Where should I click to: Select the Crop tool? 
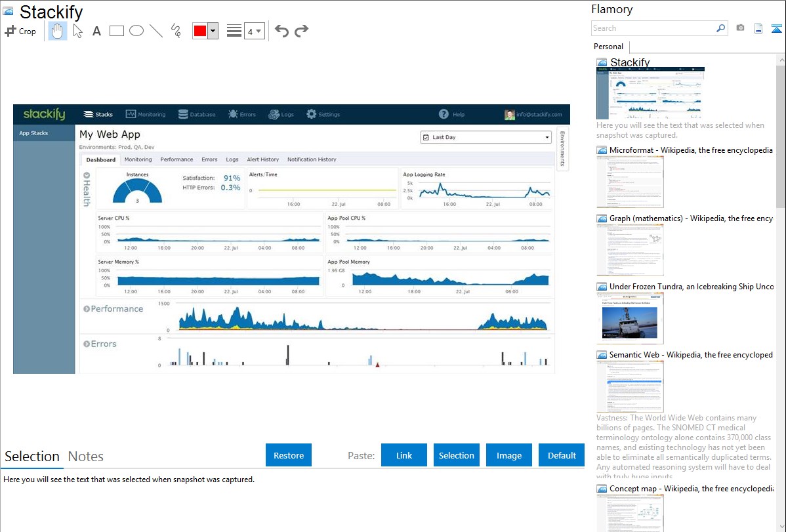pyautogui.click(x=20, y=31)
